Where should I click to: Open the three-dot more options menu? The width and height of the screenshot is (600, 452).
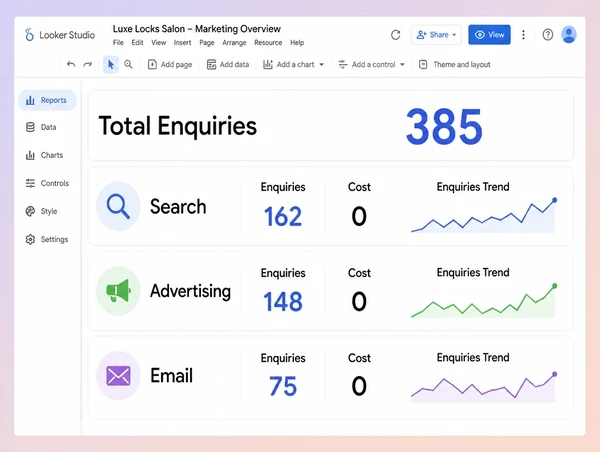tap(523, 35)
